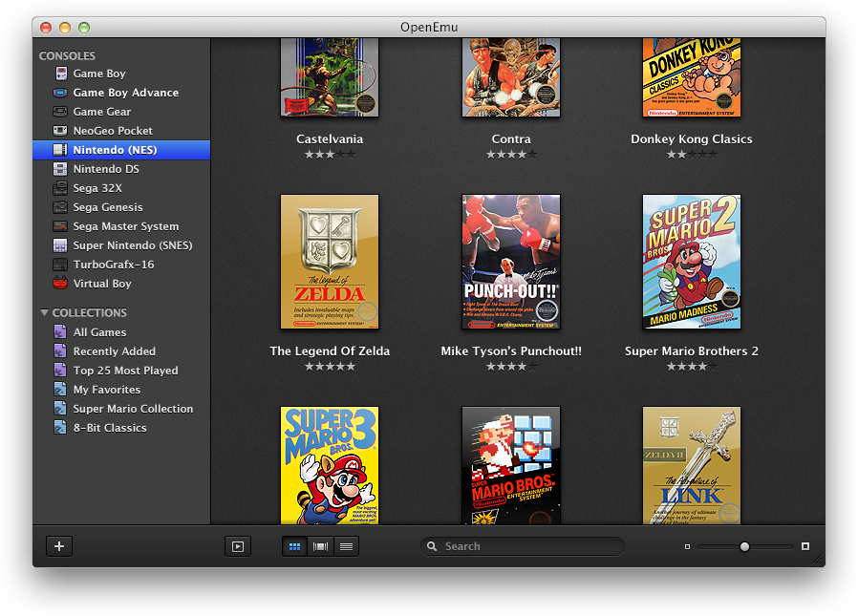
Task: Open Top 25 Most Played collection
Action: (x=121, y=371)
